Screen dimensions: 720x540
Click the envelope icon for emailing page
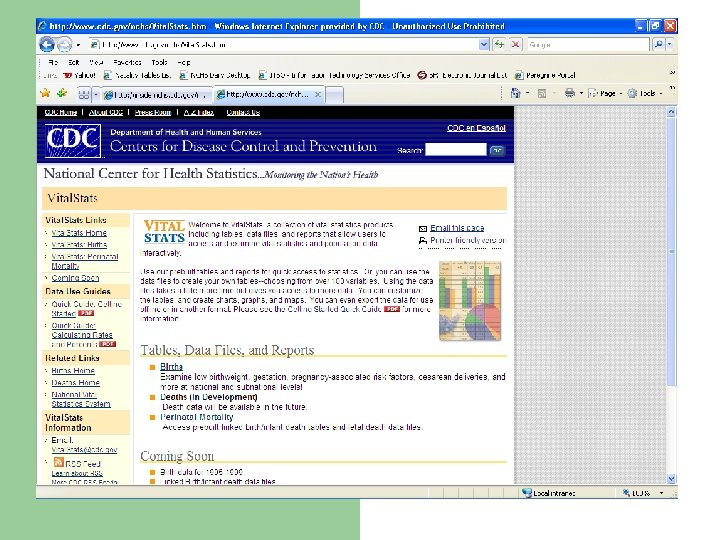pos(423,228)
